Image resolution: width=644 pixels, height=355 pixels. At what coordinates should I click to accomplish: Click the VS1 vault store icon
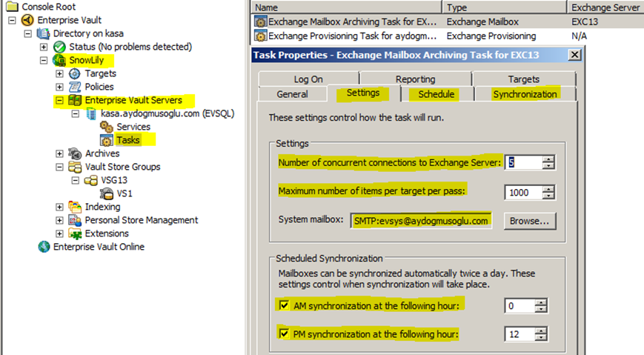tap(107, 193)
